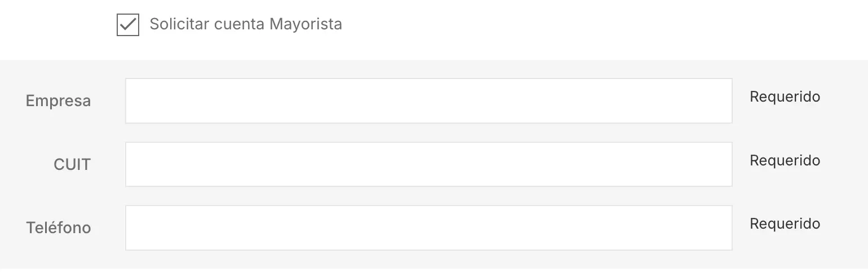Click the Requerido note beside Teléfono
The width and height of the screenshot is (868, 280).
pos(785,224)
